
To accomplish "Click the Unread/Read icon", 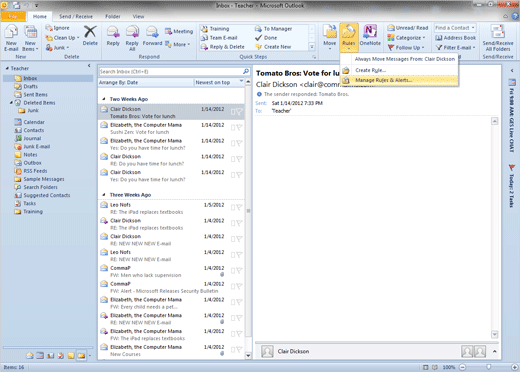I will point(391,28).
